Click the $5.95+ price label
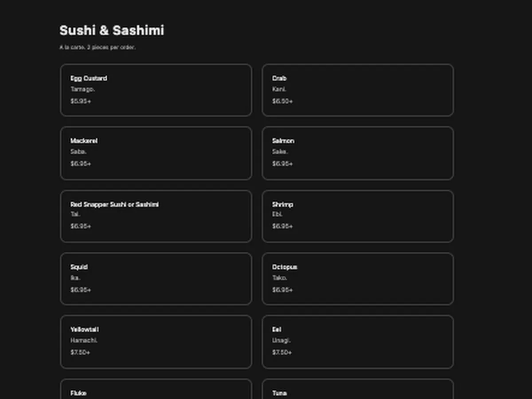 point(81,101)
